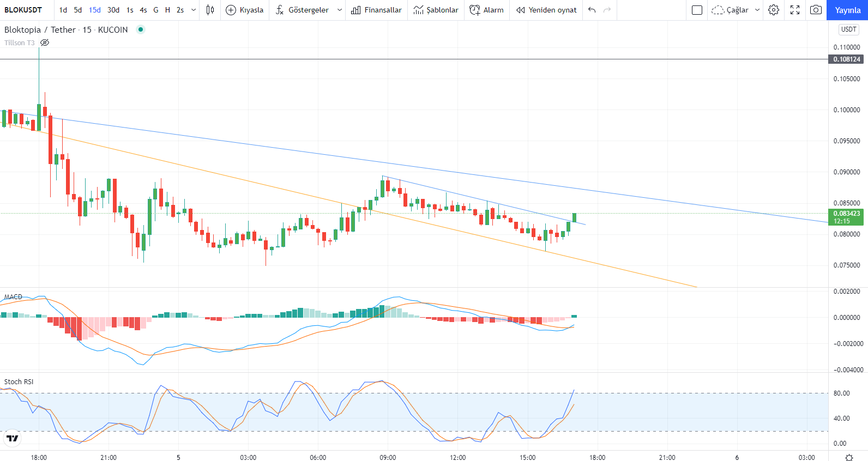This screenshot has width=868, height=461.
Task: Select the 2s timeframe
Action: pos(180,10)
